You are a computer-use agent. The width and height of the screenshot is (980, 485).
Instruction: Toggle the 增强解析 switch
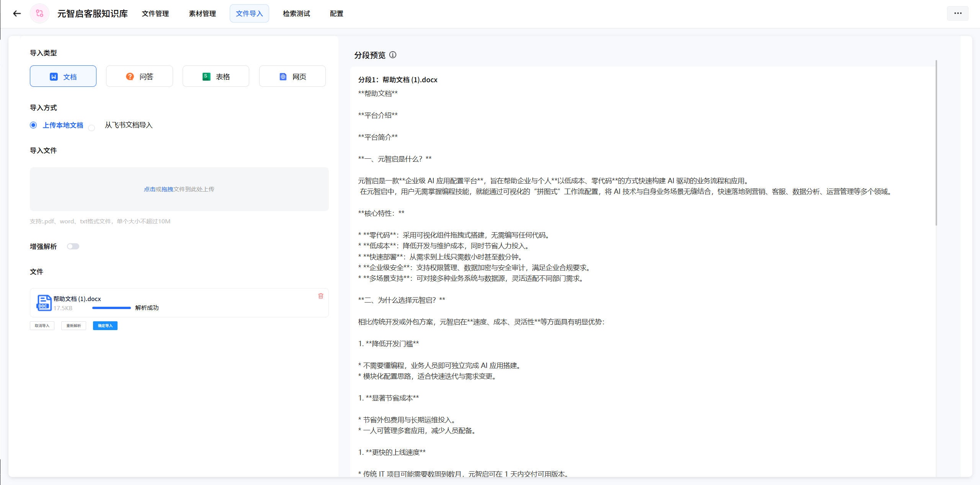[73, 246]
